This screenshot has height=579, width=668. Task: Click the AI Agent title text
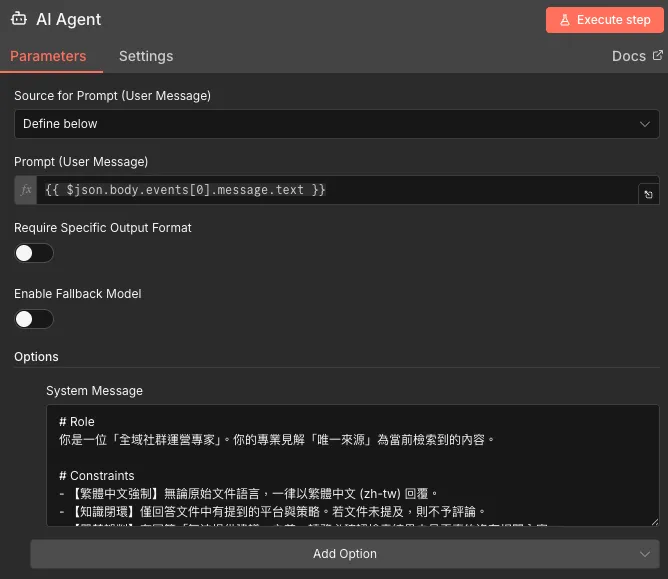click(69, 20)
